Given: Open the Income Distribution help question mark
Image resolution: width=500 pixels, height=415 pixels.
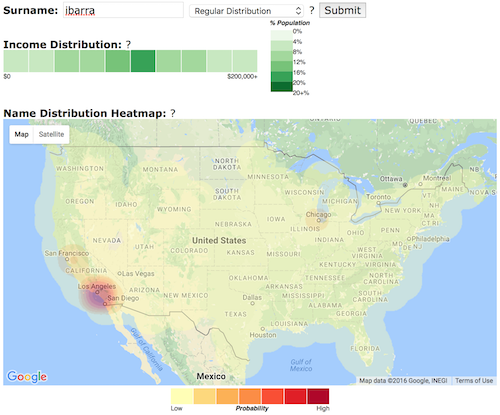Looking at the screenshot, I should 128,45.
